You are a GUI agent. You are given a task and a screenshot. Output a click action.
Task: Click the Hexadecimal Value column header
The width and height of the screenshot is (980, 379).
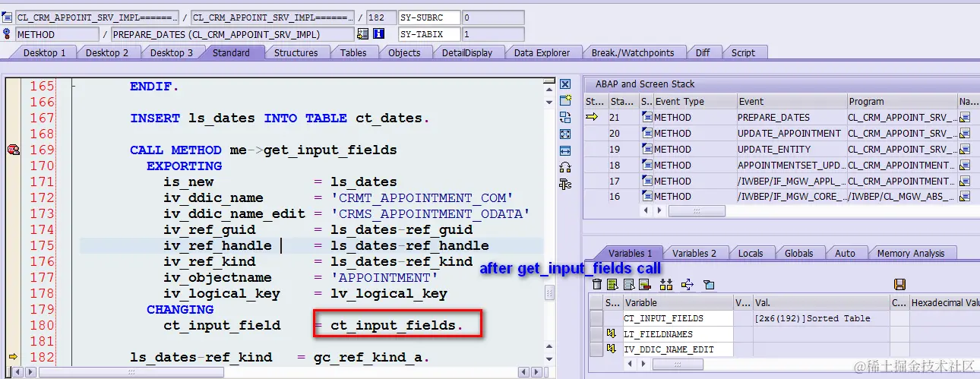pyautogui.click(x=944, y=302)
